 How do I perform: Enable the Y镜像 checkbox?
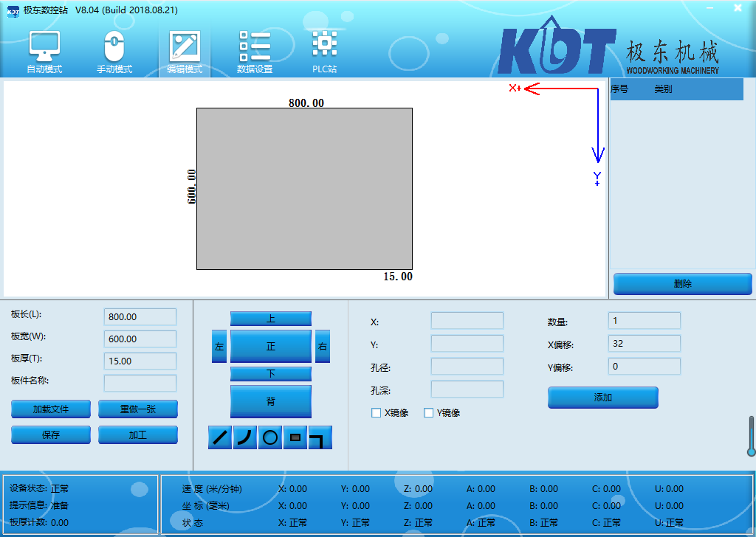(x=428, y=413)
